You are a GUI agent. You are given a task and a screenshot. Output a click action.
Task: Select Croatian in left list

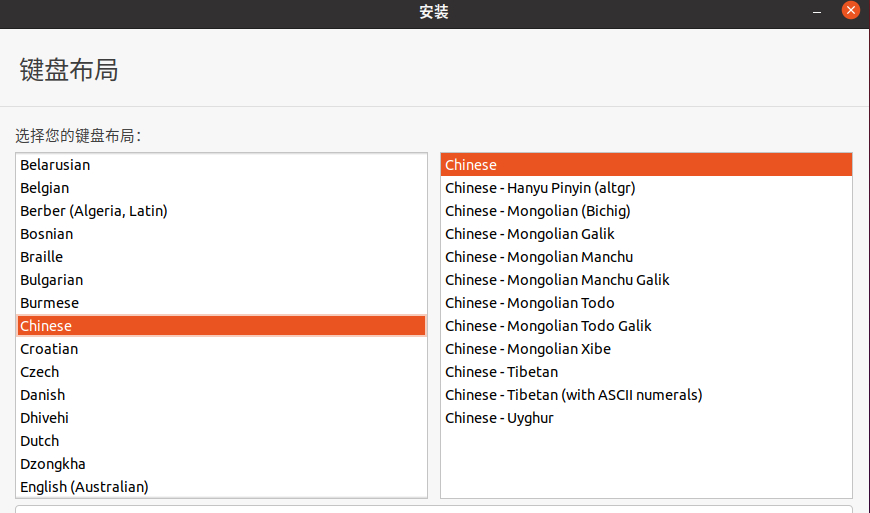pyautogui.click(x=221, y=349)
